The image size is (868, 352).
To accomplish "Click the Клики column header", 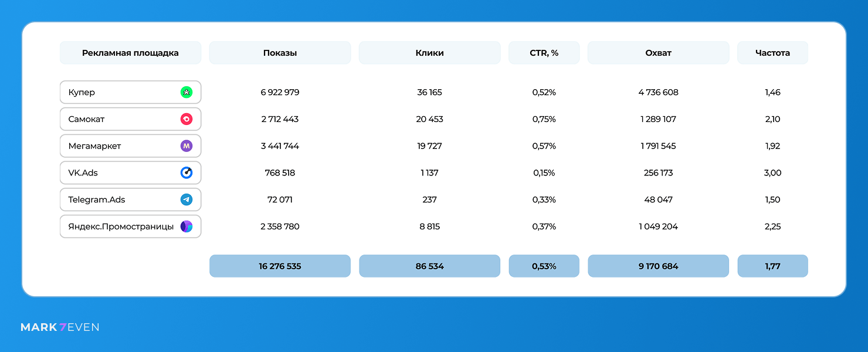I will 429,53.
